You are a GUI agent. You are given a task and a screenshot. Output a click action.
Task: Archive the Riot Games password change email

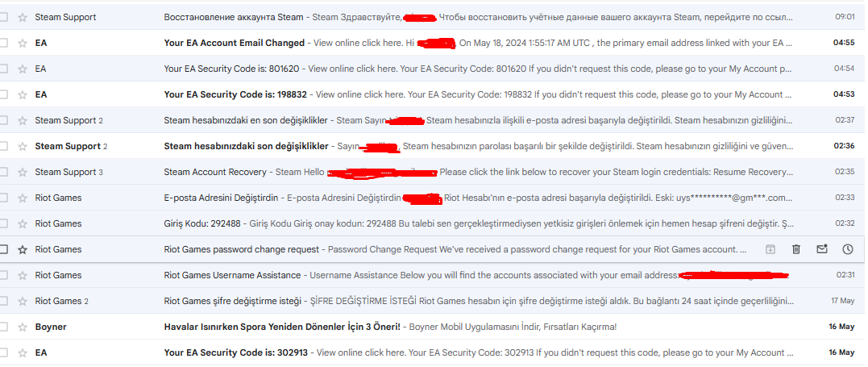tap(770, 249)
